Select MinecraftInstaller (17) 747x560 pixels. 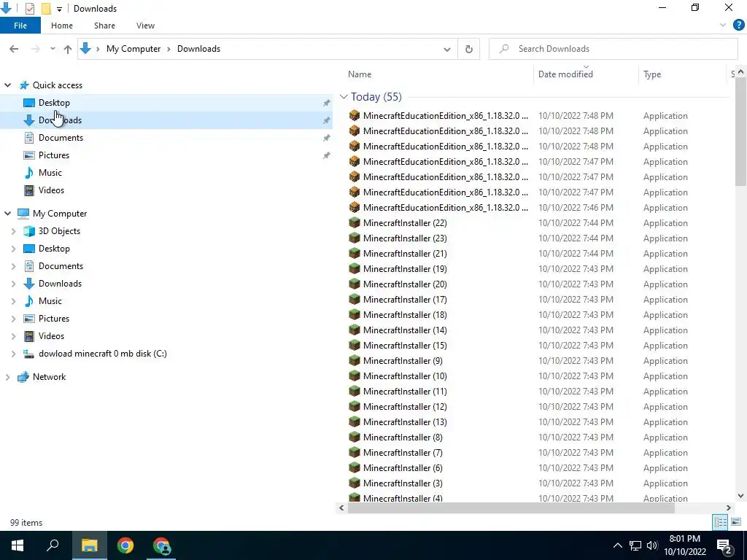coord(404,300)
